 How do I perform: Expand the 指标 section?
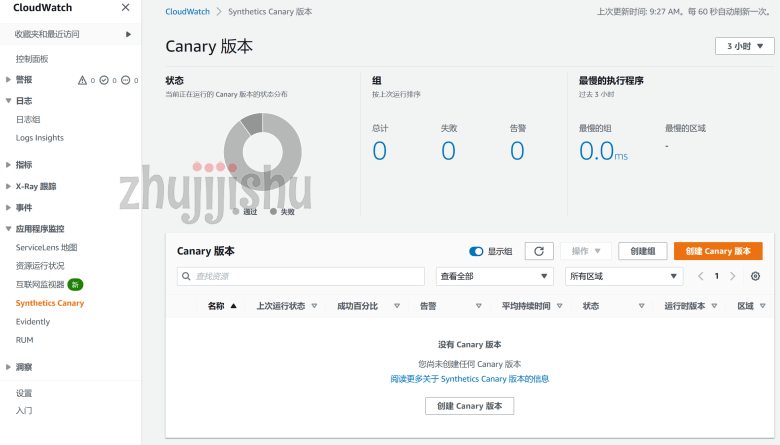[8, 165]
